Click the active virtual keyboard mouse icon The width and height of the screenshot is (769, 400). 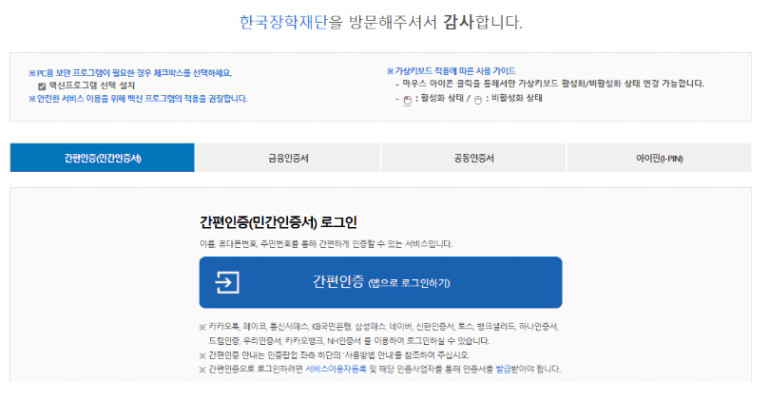click(x=407, y=100)
